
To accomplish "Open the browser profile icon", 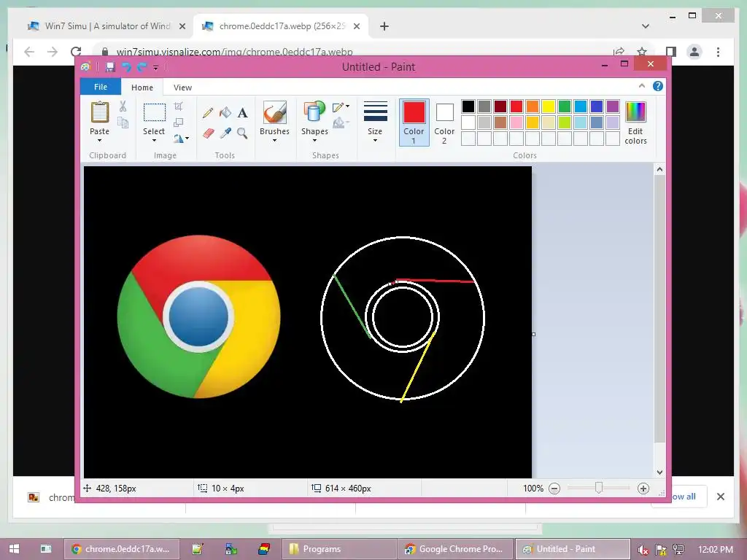I will 694,52.
